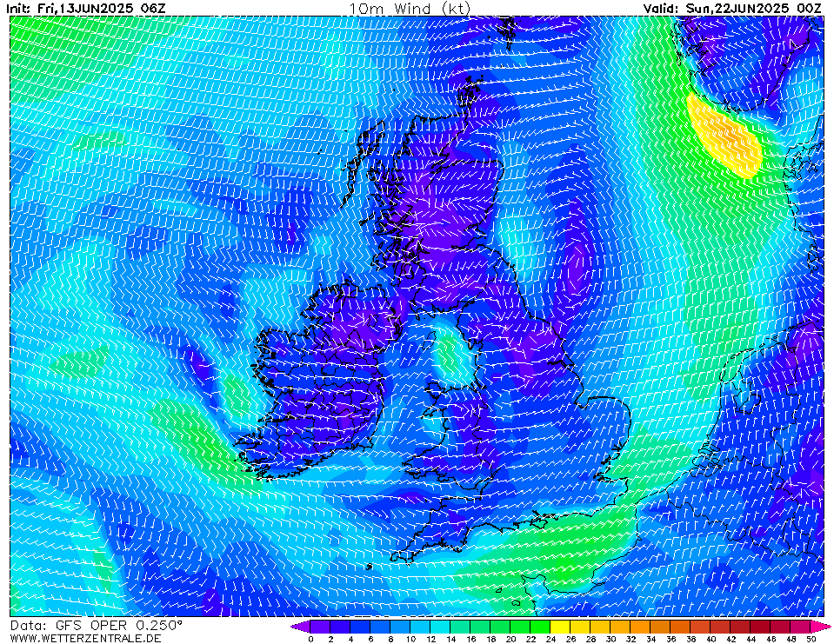Screen dimensions: 834x644
Task: Click the '24' label under the colorbar
Action: [x=550, y=639]
